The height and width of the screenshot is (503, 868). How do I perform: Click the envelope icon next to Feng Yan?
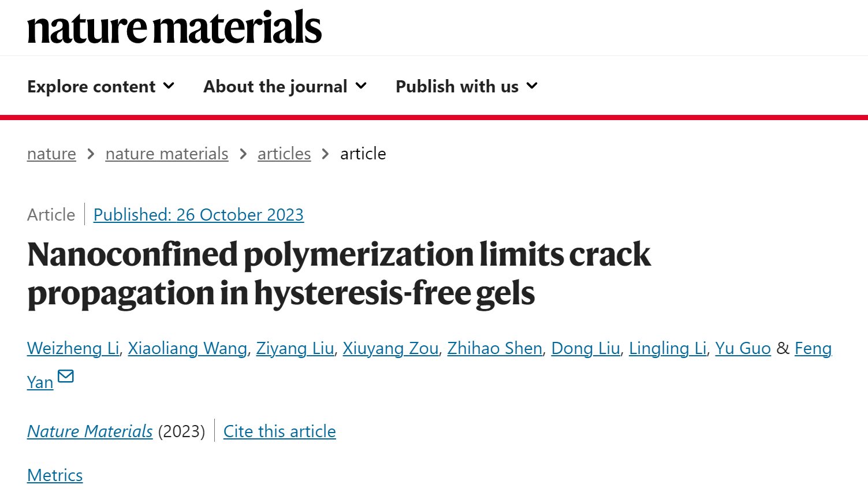(x=66, y=376)
